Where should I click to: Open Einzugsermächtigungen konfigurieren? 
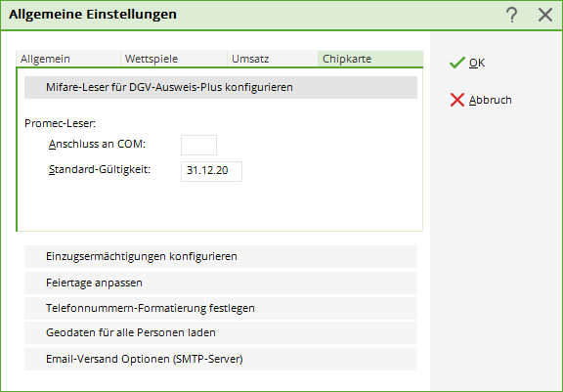click(221, 257)
